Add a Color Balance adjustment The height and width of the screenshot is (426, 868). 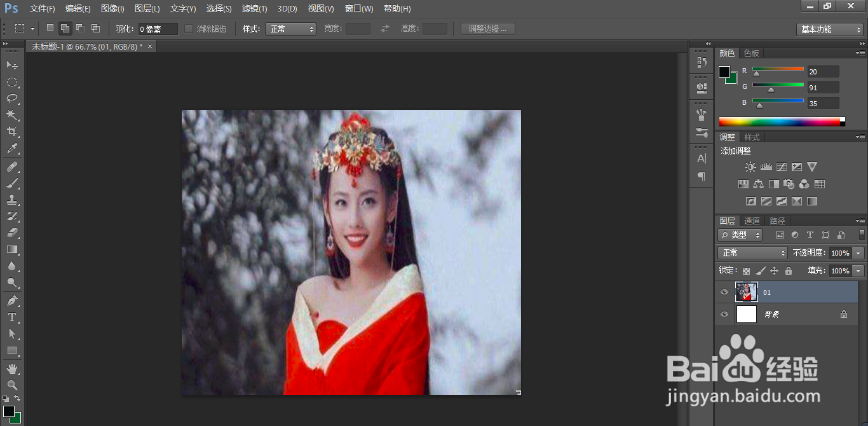click(x=758, y=184)
